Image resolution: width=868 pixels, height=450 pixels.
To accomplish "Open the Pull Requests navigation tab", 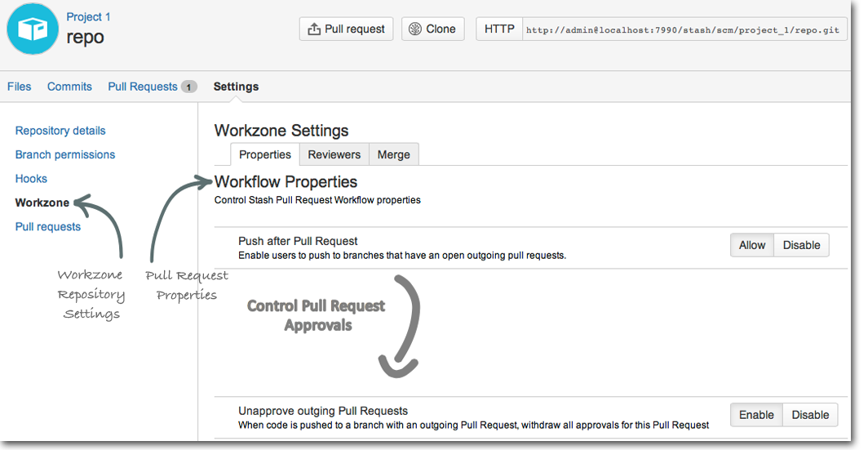I will pos(143,87).
